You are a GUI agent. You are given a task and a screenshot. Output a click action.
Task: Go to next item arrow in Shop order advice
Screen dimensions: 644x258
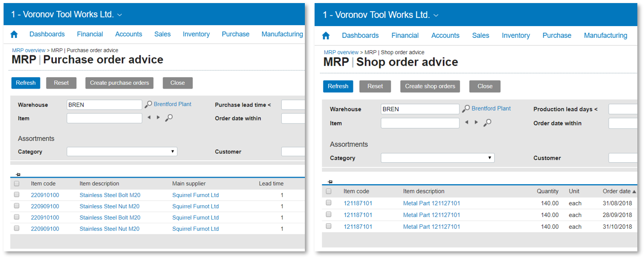pos(476,122)
